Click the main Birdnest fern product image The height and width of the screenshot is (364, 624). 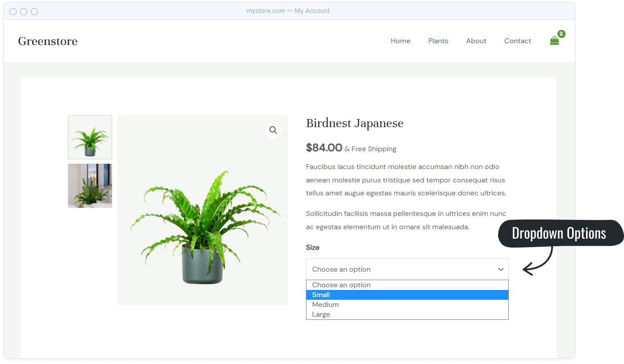pyautogui.click(x=202, y=210)
